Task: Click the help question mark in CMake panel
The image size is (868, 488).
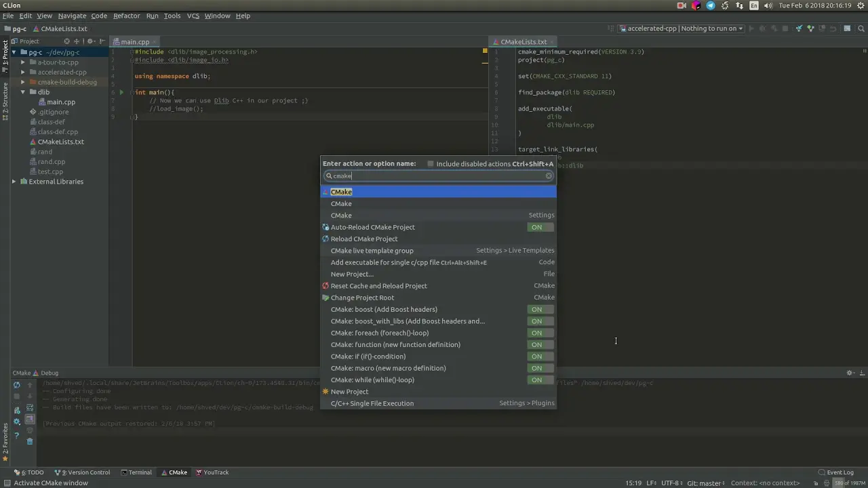Action: point(17,436)
